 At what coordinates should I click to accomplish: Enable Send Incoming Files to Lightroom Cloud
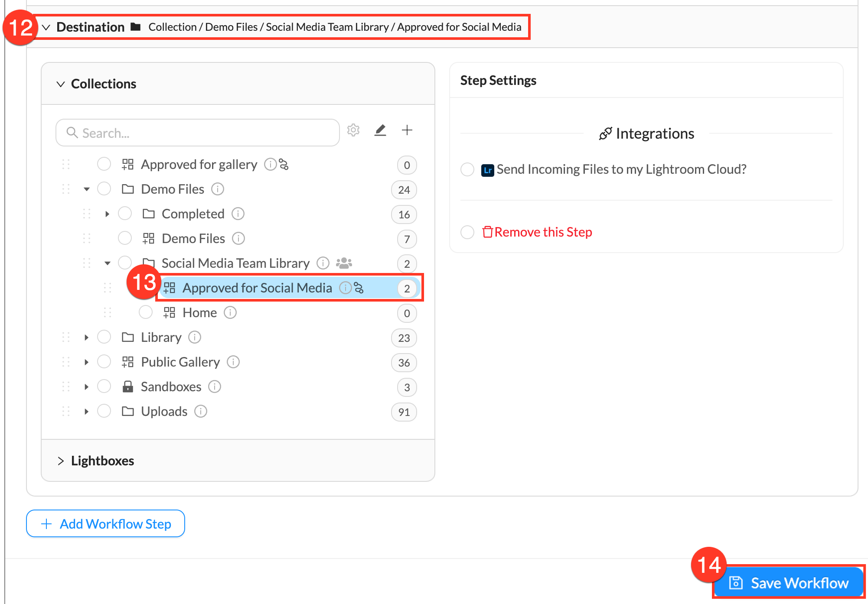(467, 169)
